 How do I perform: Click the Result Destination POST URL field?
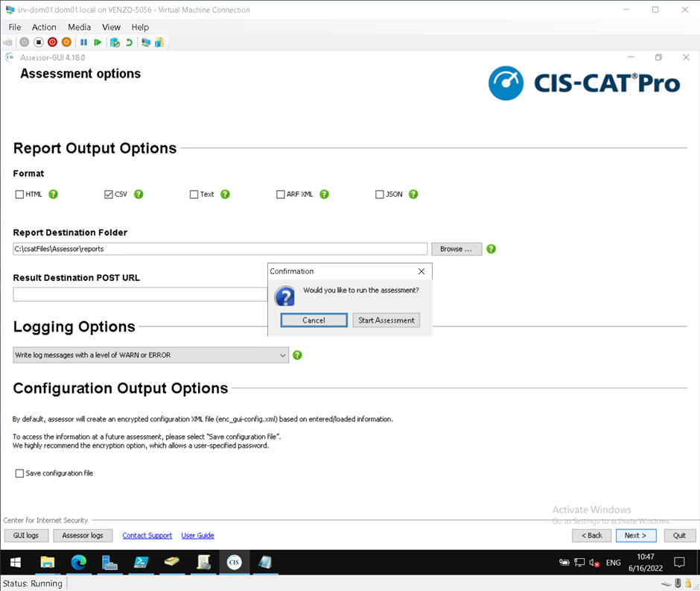click(x=140, y=294)
